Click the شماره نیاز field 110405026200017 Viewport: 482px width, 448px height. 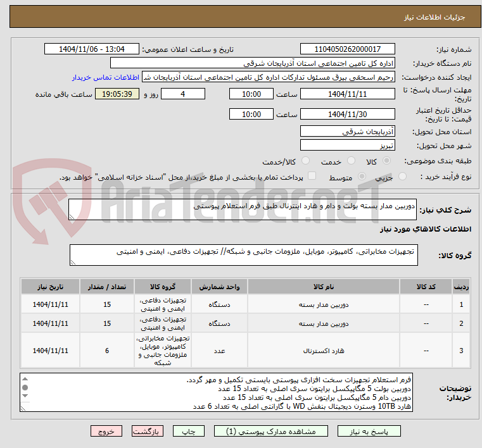point(347,49)
